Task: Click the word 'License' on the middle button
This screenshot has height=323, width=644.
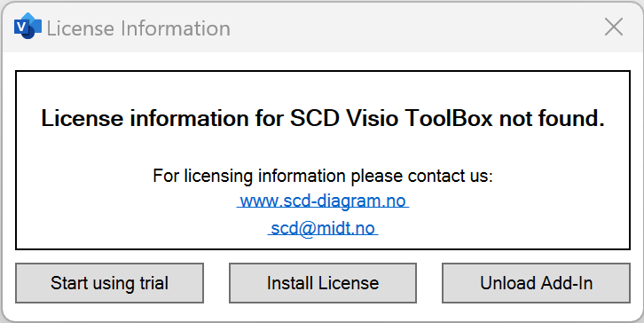Action: [349, 283]
